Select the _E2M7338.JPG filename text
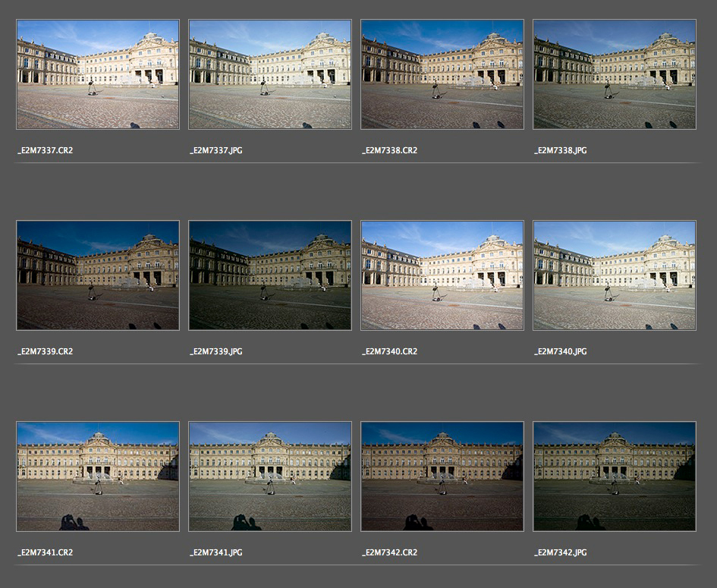 tap(560, 150)
